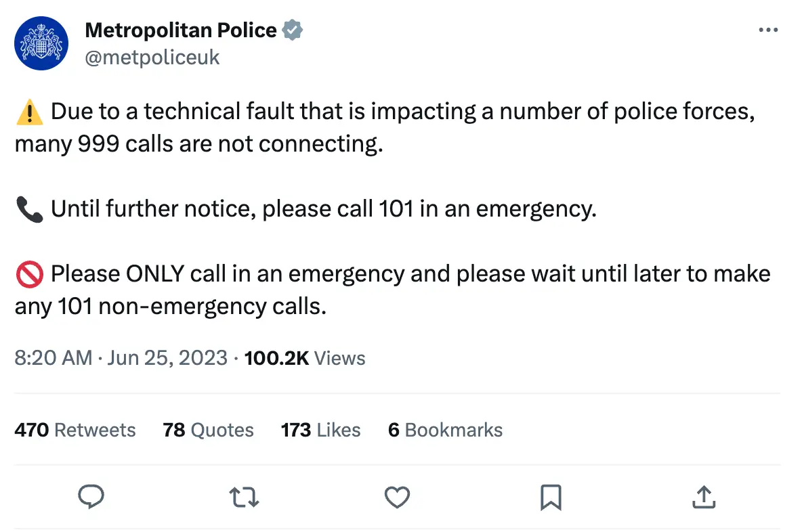
Task: Reply to the Metropolitan Police tweet
Action: pyautogui.click(x=90, y=497)
